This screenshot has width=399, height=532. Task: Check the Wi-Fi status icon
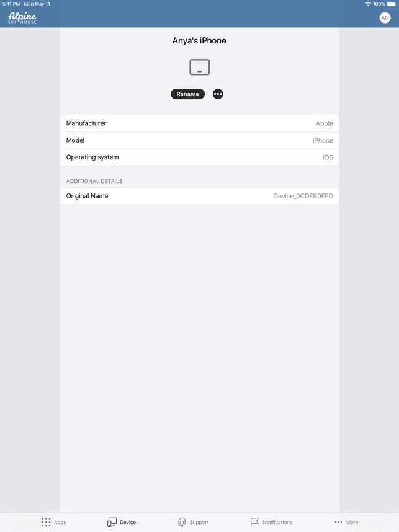(x=368, y=4)
